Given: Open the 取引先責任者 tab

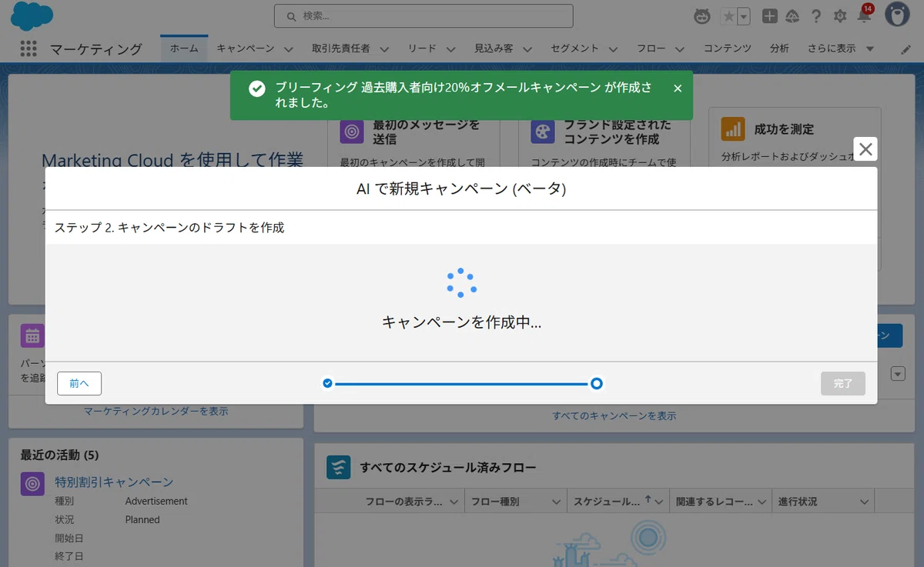Looking at the screenshot, I should point(341,48).
